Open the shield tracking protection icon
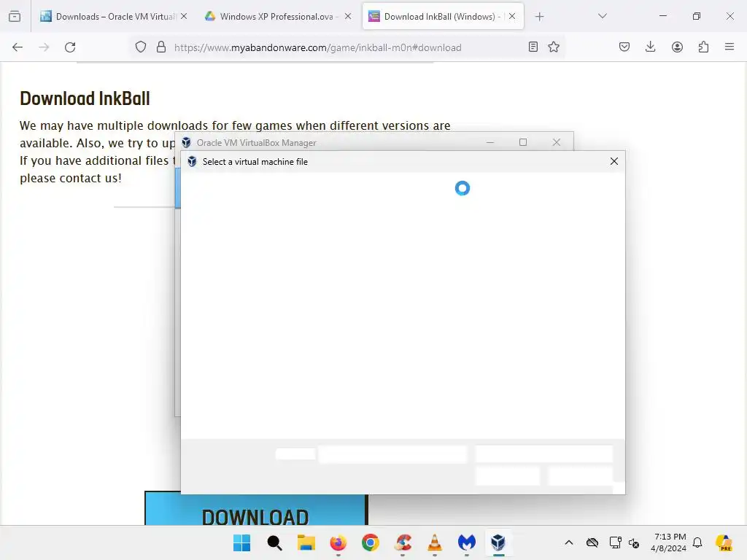 [x=141, y=47]
